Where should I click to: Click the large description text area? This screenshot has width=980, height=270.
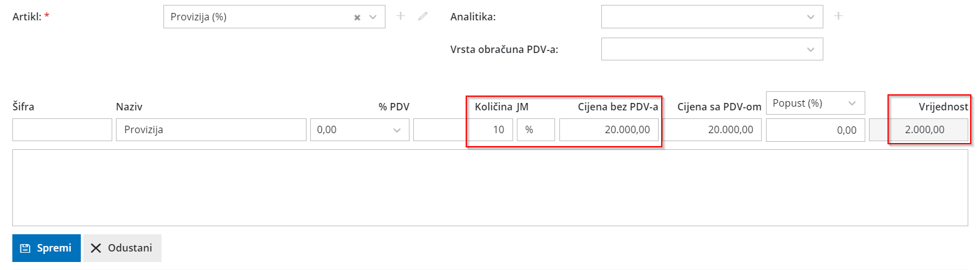pyautogui.click(x=490, y=187)
